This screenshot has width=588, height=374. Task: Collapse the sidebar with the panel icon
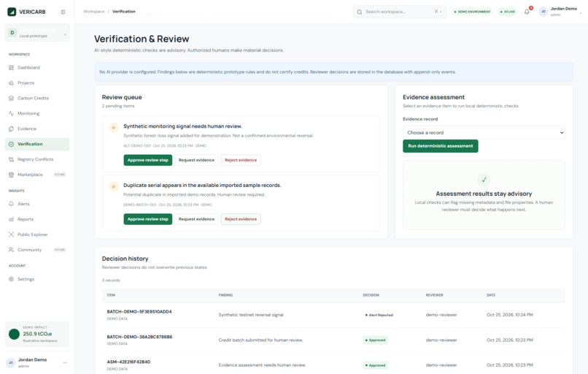pyautogui.click(x=63, y=12)
